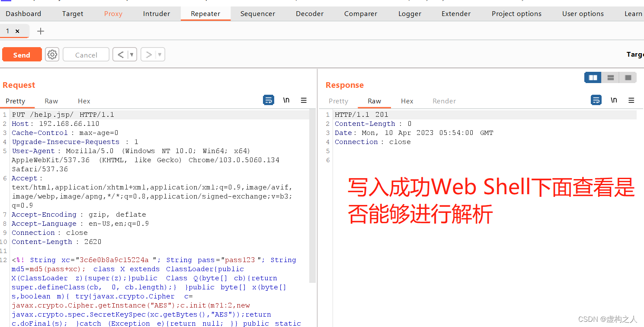
Task: Select the Repeater tab
Action: (205, 13)
